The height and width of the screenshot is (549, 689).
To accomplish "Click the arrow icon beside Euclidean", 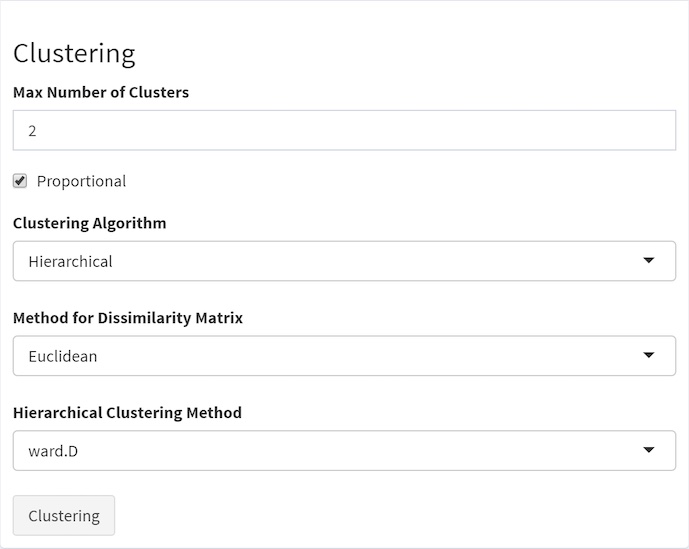I will click(x=648, y=356).
